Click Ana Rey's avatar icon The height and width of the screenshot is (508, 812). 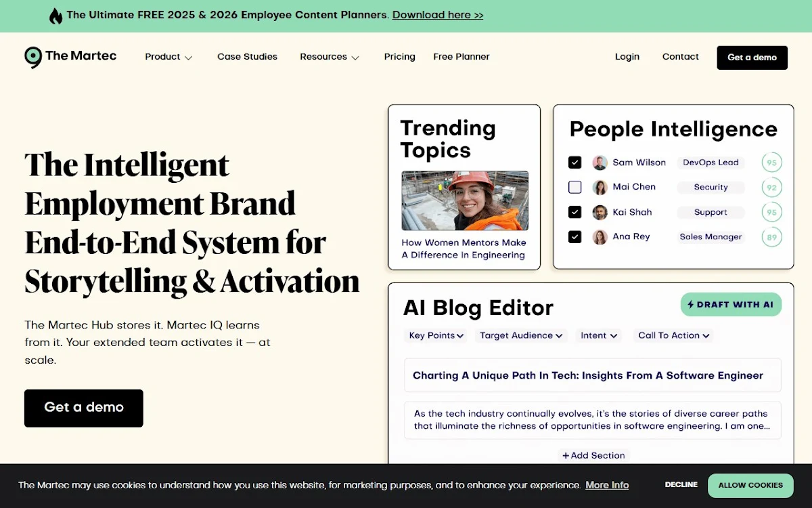point(600,237)
